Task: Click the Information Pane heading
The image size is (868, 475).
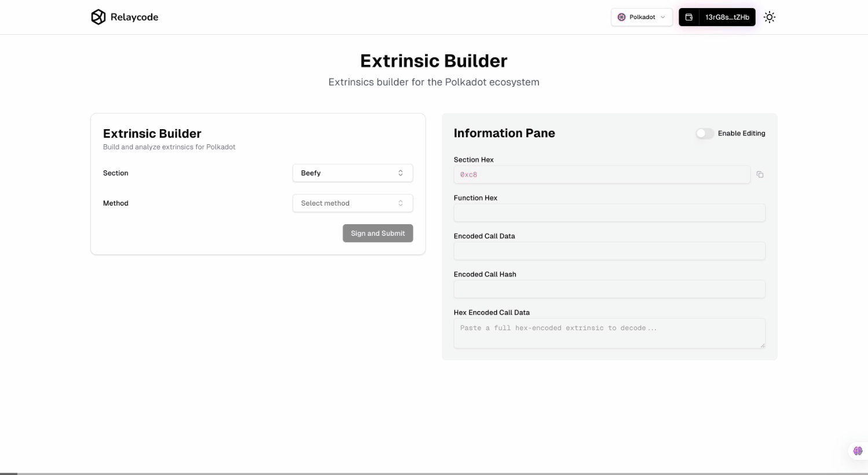Action: [x=504, y=133]
